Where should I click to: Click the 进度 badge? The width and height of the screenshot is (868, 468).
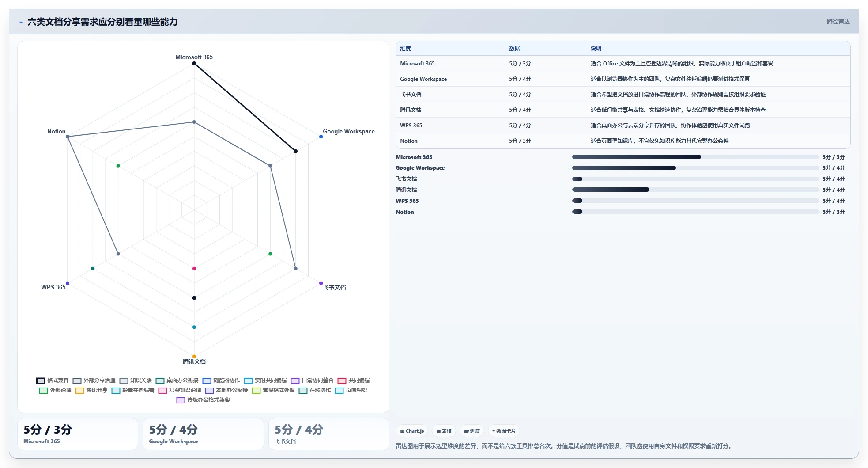(472, 431)
